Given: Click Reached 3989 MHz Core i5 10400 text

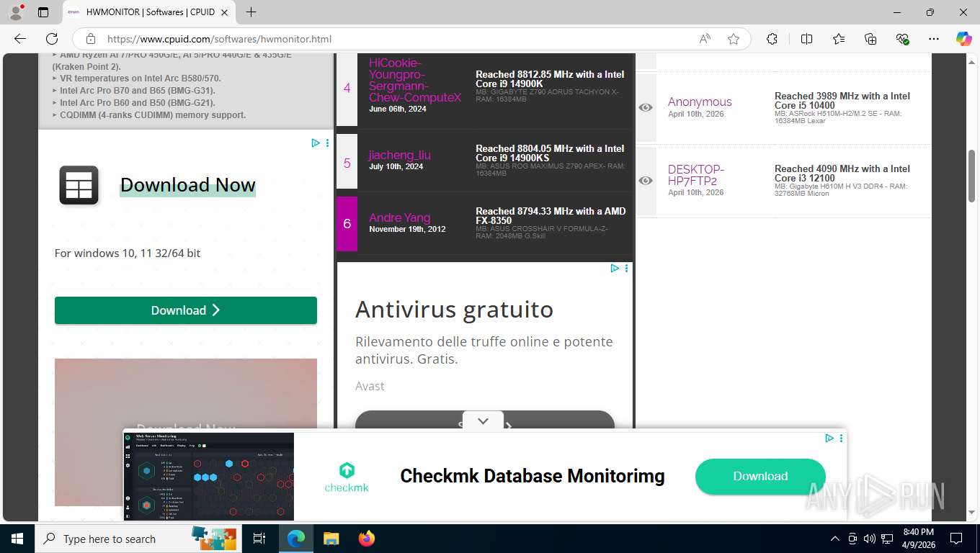Looking at the screenshot, I should [842, 101].
